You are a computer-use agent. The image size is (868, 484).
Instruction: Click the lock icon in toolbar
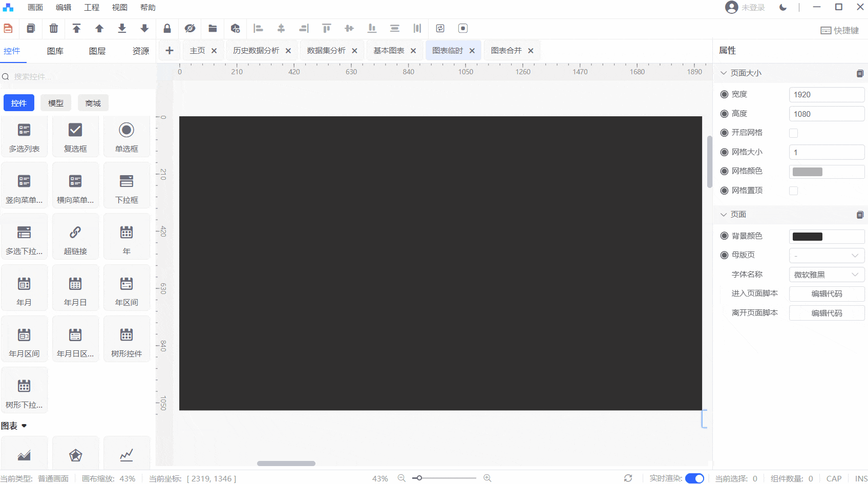coord(167,29)
